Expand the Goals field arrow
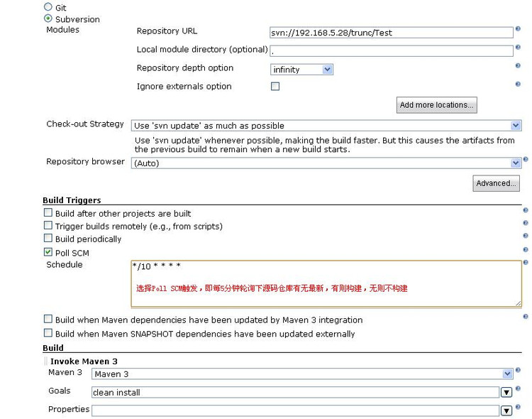Image resolution: width=532 pixels, height=419 pixels. (x=506, y=393)
